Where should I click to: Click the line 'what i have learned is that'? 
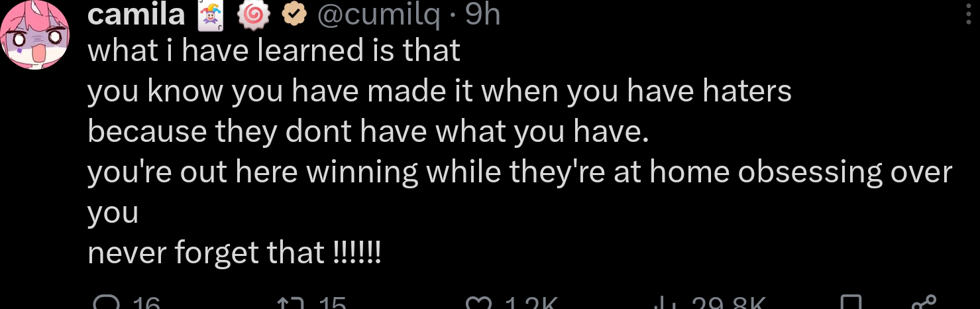(x=274, y=52)
